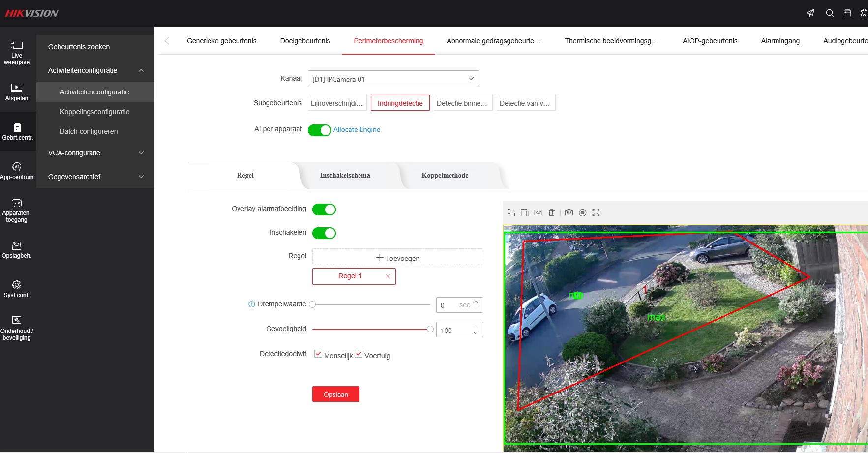Click the paper plane icon in header
This screenshot has height=453, width=868.
pyautogui.click(x=810, y=13)
